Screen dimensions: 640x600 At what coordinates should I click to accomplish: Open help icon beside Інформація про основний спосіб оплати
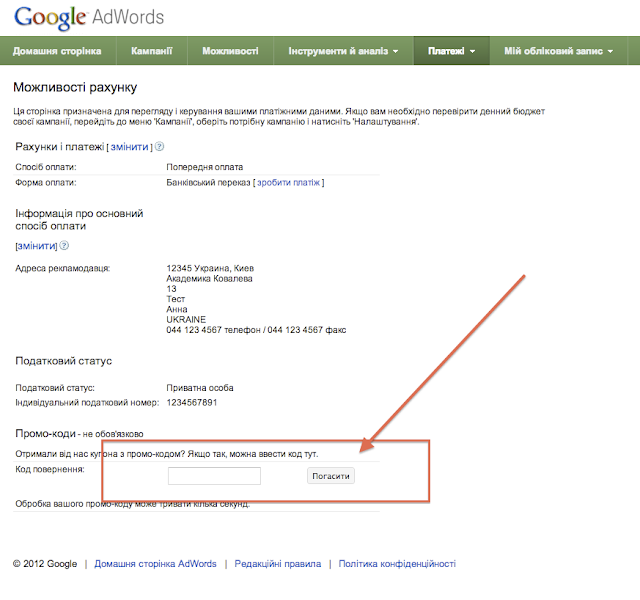tap(64, 245)
